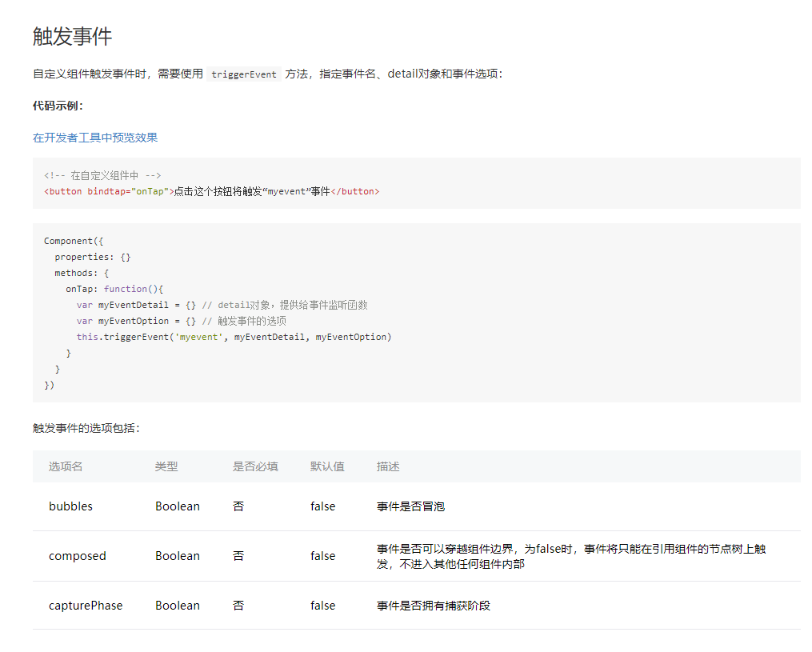Click Boolean type in the capturePhase row

178,606
